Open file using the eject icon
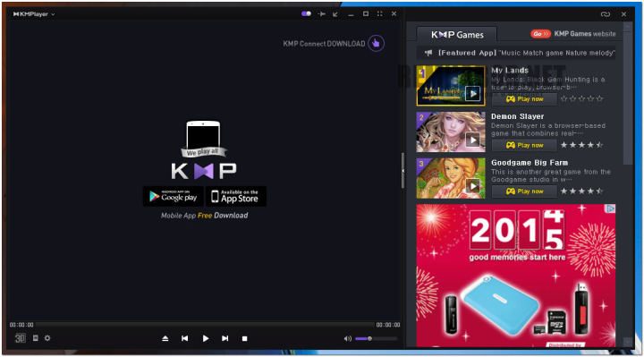 point(165,338)
